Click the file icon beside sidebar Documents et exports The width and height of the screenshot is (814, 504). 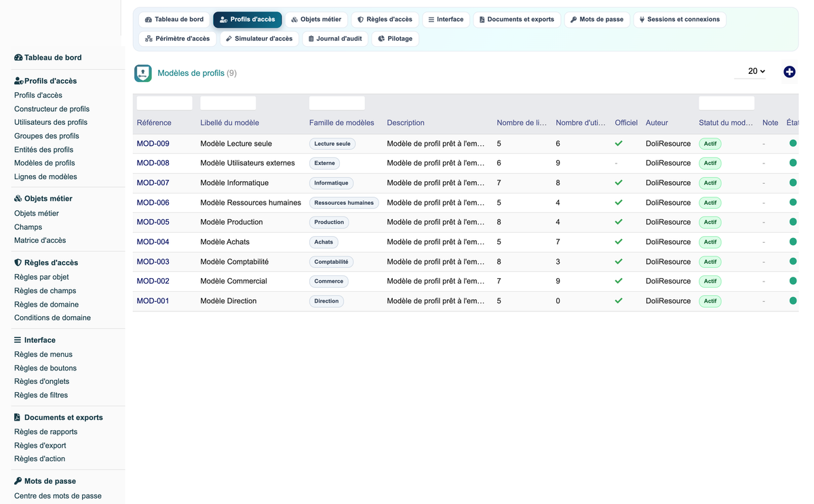click(x=18, y=417)
